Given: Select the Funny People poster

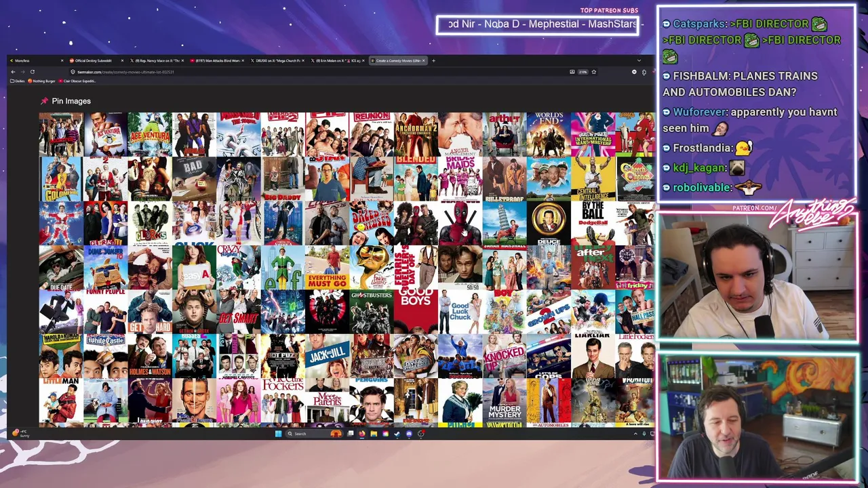Looking at the screenshot, I should [105, 312].
